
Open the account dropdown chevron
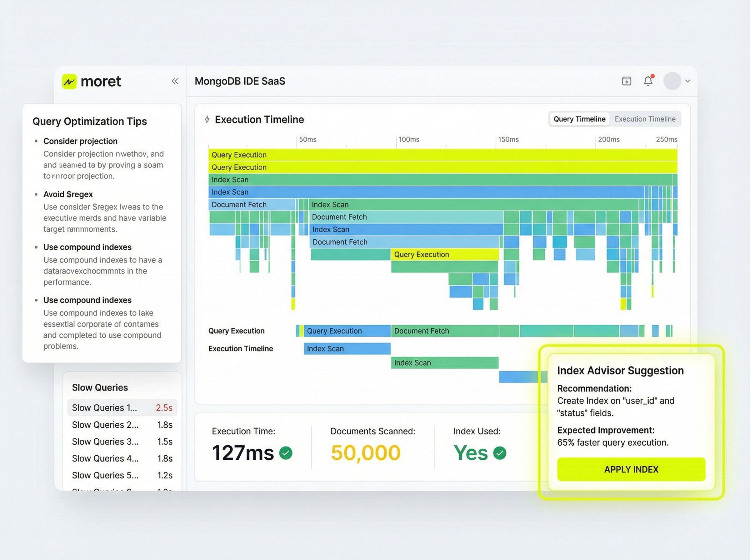click(x=687, y=81)
